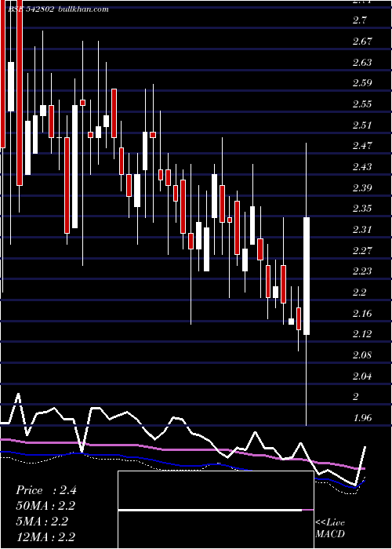
Task: Click the 2.39 price axis label
Action: [x=362, y=188]
